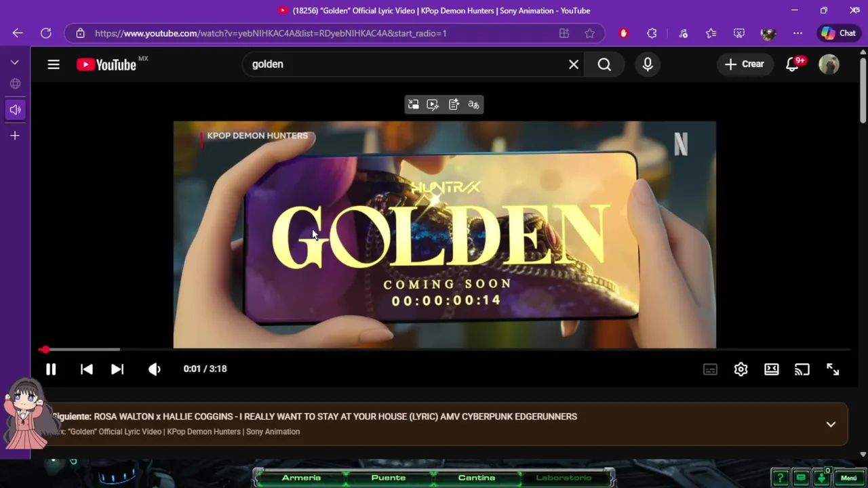Open the browser profile avatar
Image resolution: width=868 pixels, height=488 pixels.
point(768,33)
